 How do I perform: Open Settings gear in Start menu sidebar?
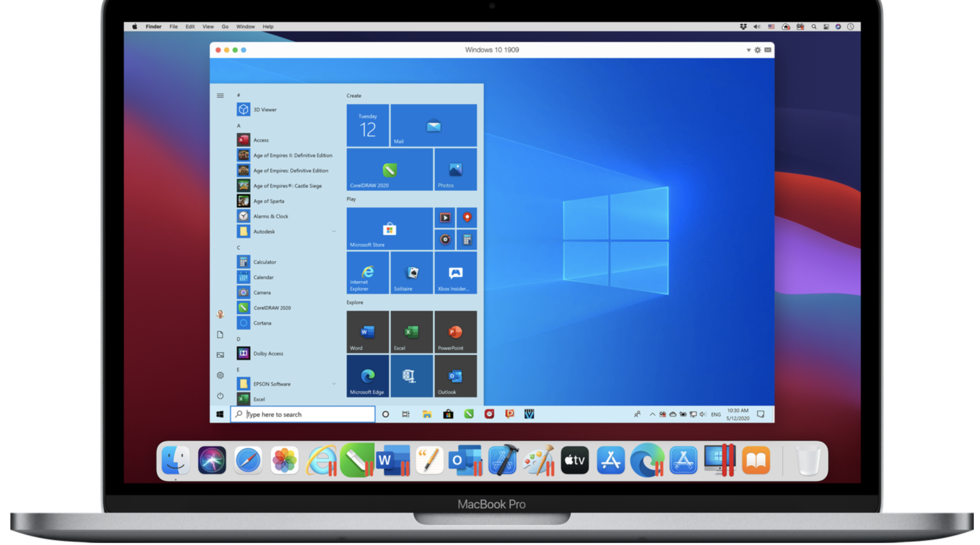(x=220, y=375)
